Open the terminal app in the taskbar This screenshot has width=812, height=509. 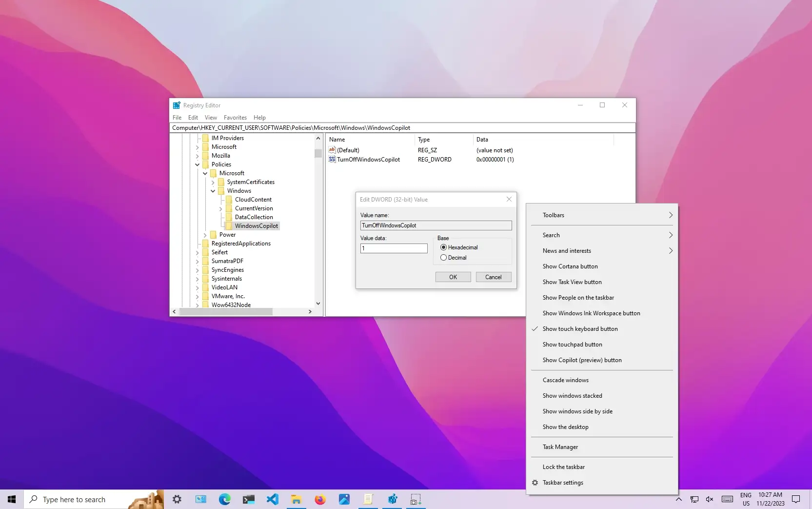point(249,499)
